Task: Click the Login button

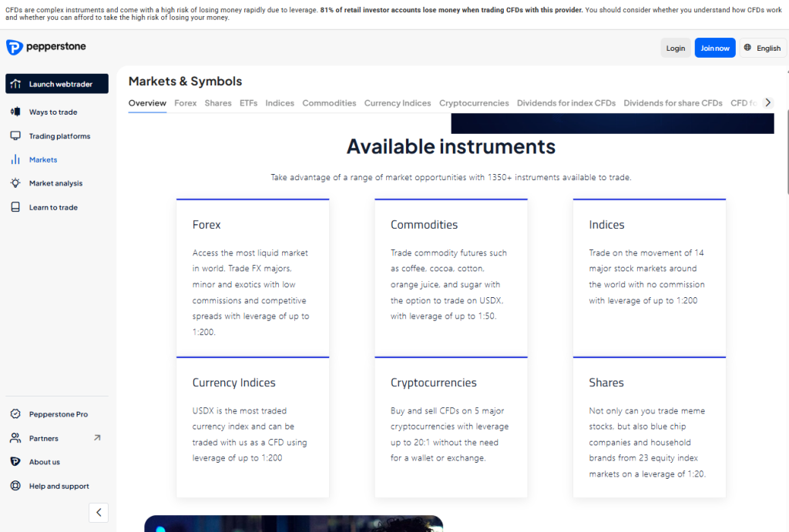Action: 676,47
